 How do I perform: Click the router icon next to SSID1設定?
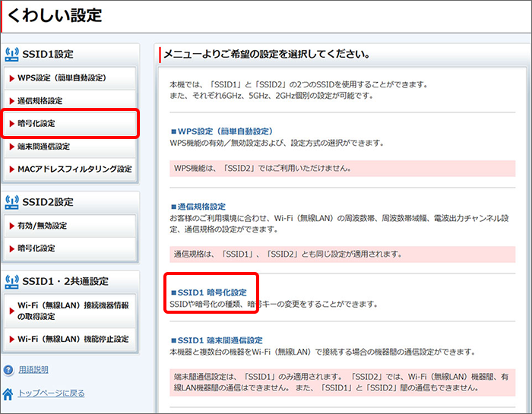pos(12,54)
